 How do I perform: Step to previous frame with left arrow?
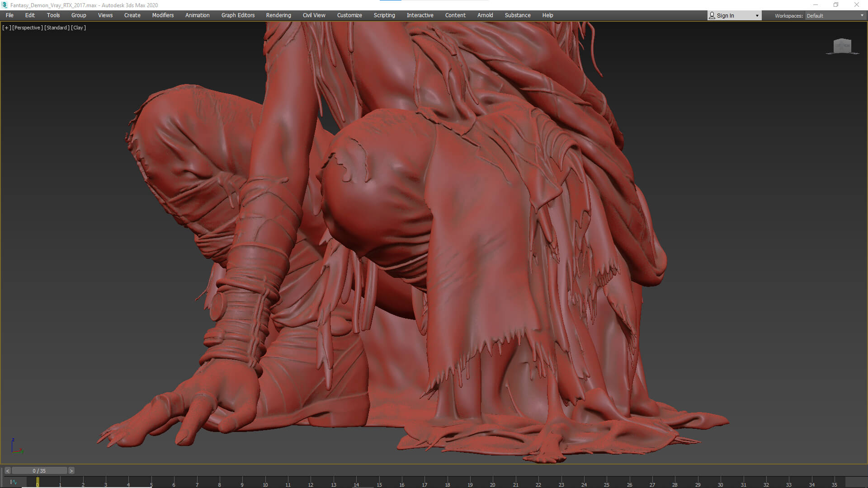(8, 471)
